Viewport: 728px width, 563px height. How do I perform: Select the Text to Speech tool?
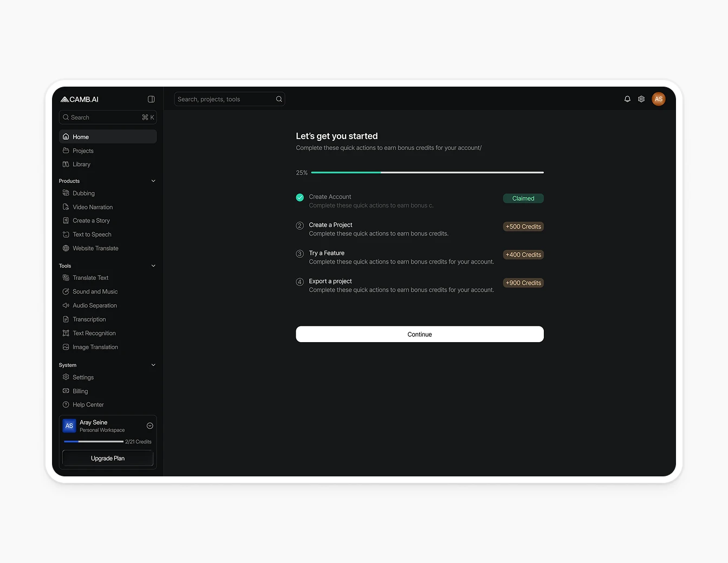pyautogui.click(x=91, y=234)
